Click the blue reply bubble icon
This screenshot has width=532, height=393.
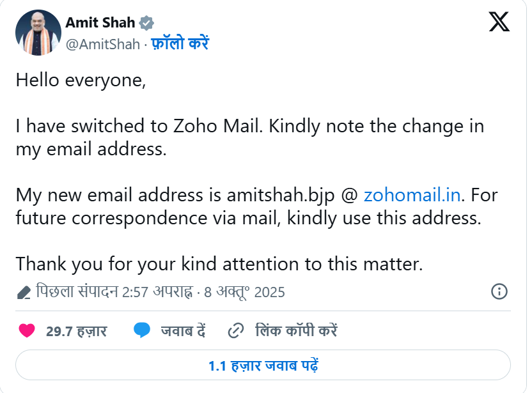click(142, 330)
